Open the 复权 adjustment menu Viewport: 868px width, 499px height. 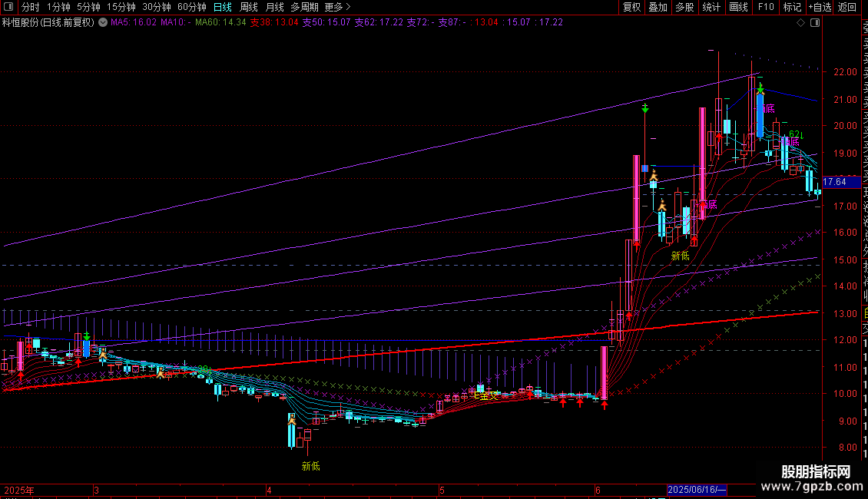631,7
